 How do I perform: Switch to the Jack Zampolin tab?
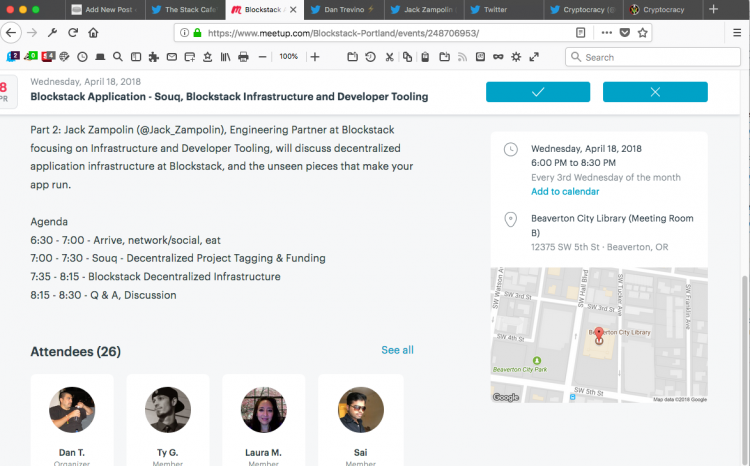[x=424, y=10]
